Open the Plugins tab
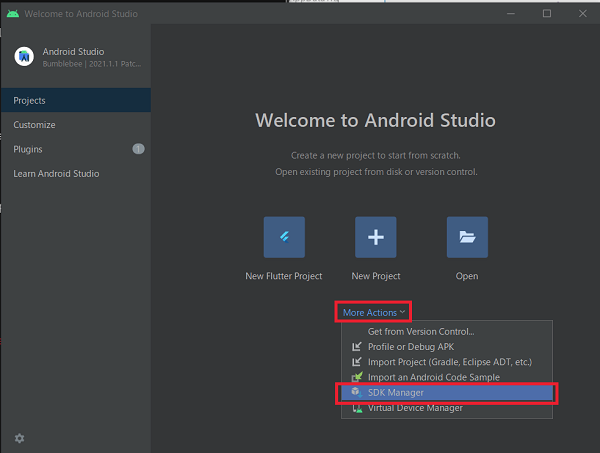Screen dimensions: 600x453 click(x=76, y=149)
